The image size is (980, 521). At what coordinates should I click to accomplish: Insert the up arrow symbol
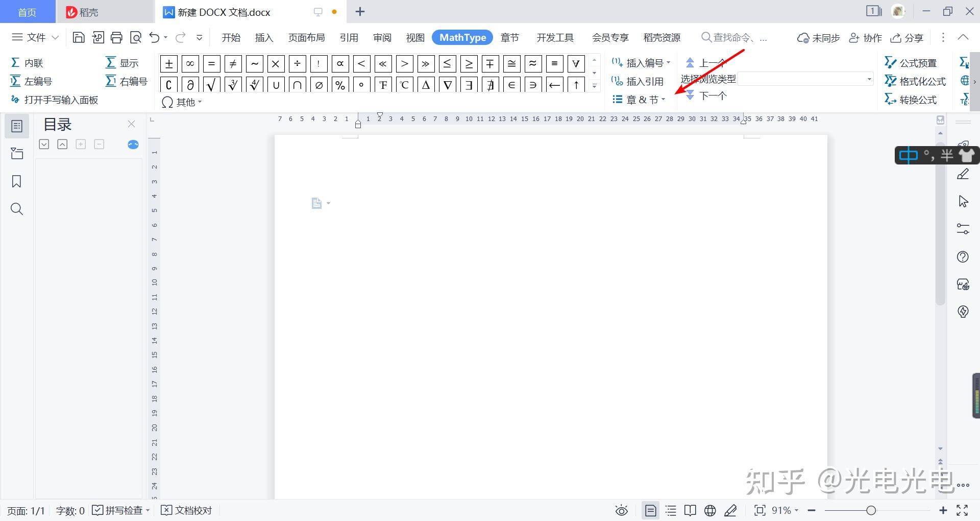(576, 84)
